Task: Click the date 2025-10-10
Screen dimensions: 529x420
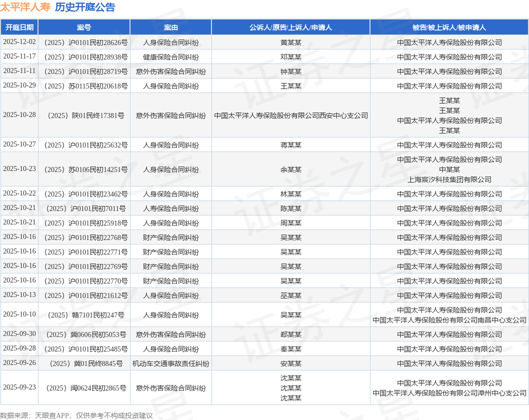Action: (x=19, y=314)
